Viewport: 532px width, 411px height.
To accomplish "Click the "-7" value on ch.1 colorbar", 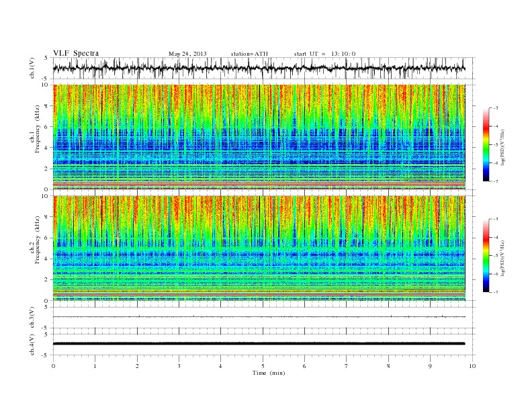I will pos(496,181).
